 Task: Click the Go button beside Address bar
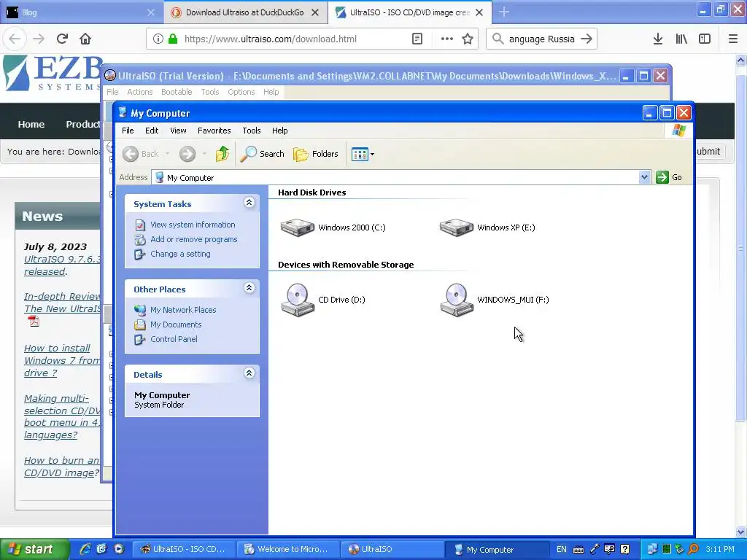670,177
